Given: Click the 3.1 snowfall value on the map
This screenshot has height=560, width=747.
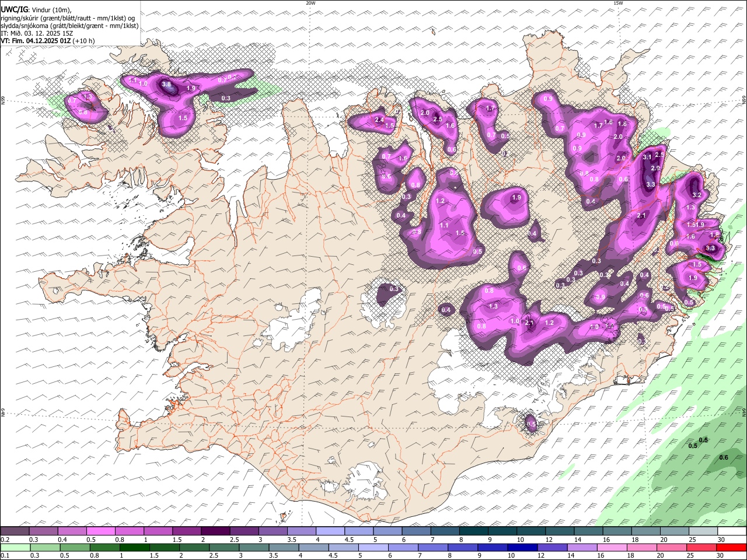Looking at the screenshot, I should [x=647, y=157].
